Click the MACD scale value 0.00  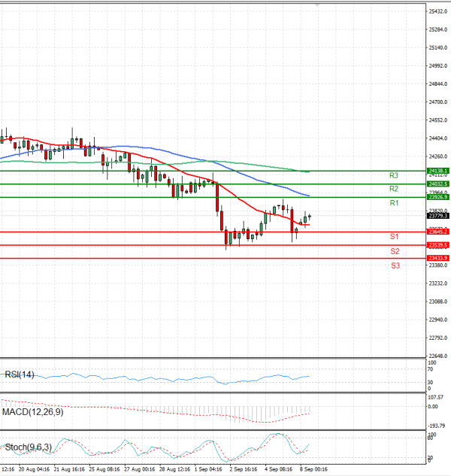pos(433,407)
